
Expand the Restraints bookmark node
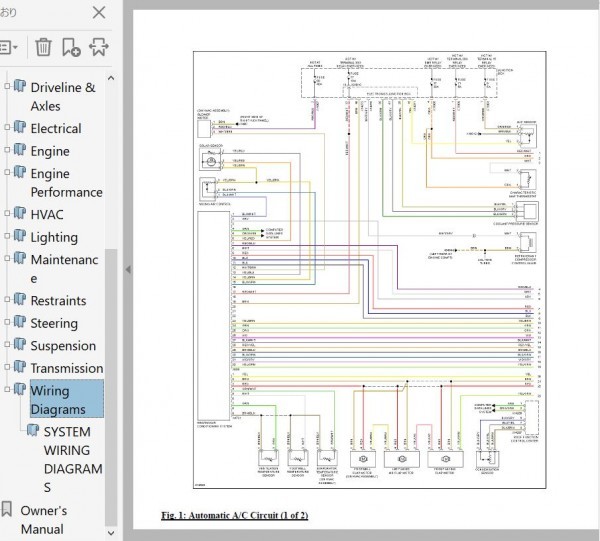click(x=7, y=299)
